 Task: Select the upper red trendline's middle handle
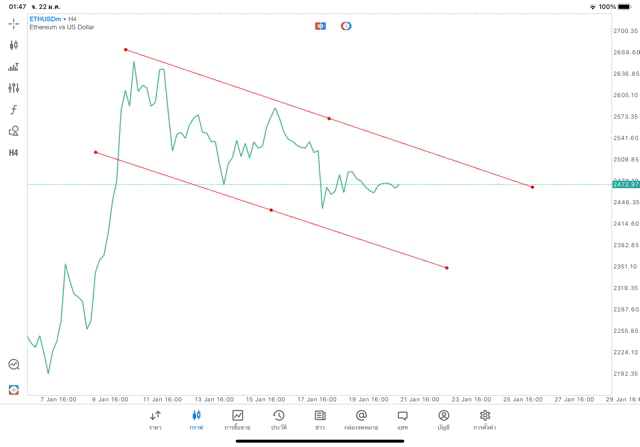[329, 119]
